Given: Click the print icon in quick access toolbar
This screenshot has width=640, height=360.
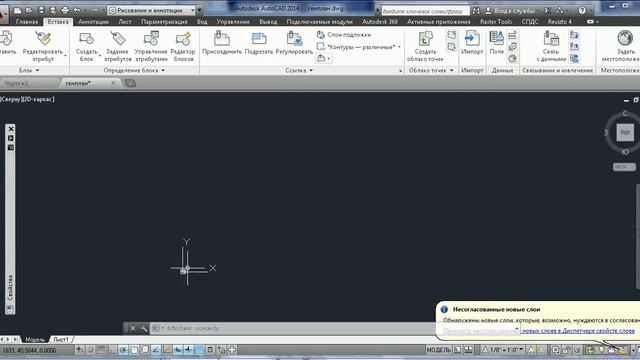Looking at the screenshot, I should pyautogui.click(x=65, y=10).
